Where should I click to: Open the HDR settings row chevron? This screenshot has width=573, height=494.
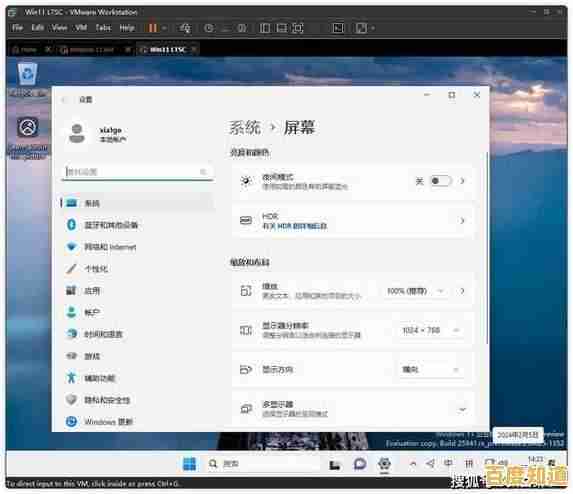(x=463, y=221)
